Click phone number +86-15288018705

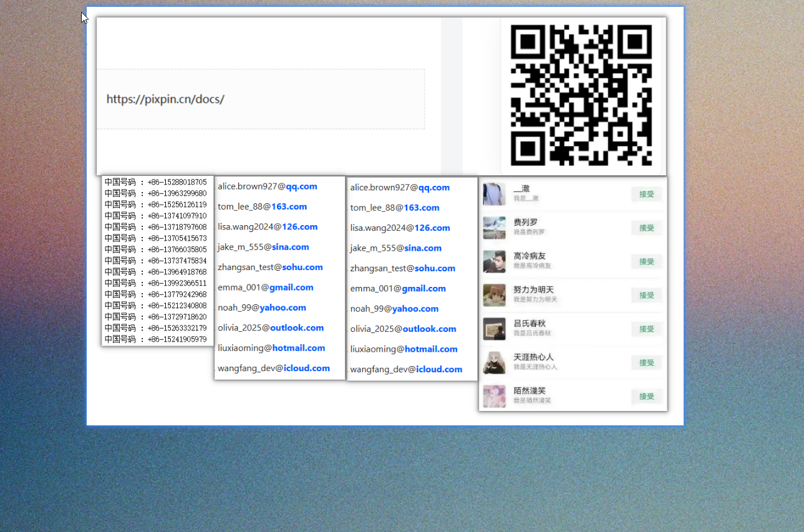point(177,182)
